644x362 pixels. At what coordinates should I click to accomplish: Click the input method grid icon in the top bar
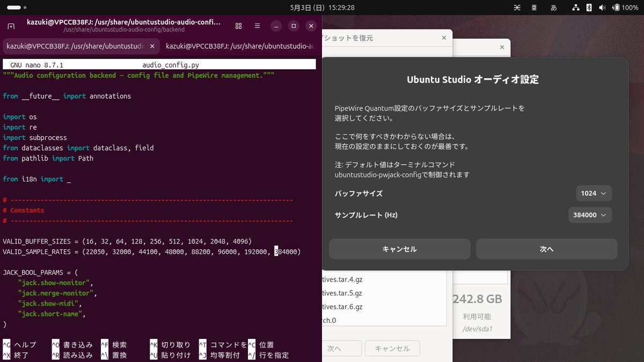(517, 8)
